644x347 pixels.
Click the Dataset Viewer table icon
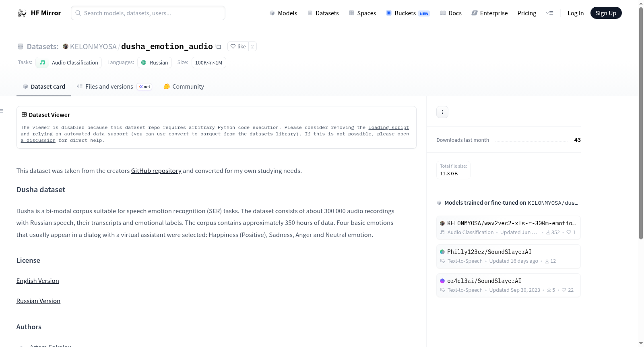point(24,115)
